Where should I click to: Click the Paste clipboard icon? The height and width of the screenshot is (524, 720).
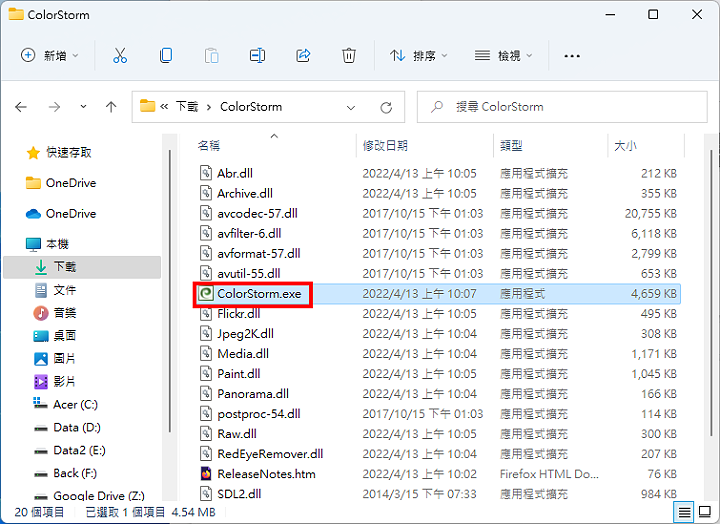tap(211, 56)
